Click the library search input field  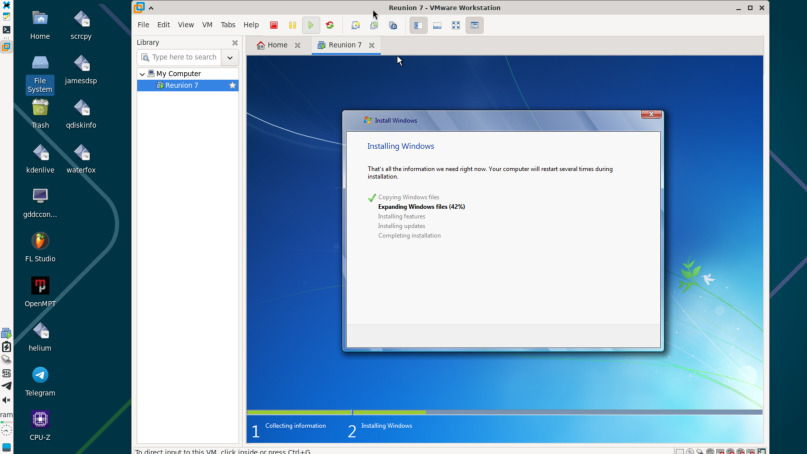point(183,58)
